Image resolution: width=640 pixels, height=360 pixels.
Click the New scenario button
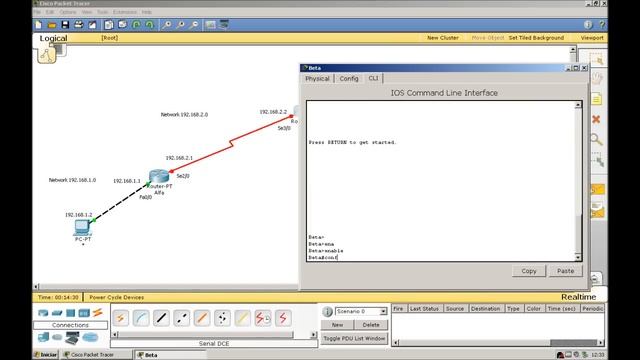[x=337, y=325]
